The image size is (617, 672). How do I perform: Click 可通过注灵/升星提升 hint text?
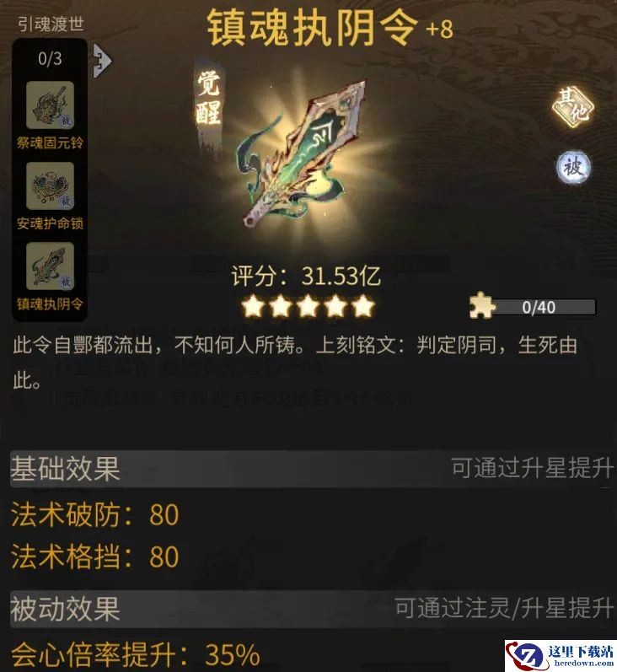click(503, 608)
